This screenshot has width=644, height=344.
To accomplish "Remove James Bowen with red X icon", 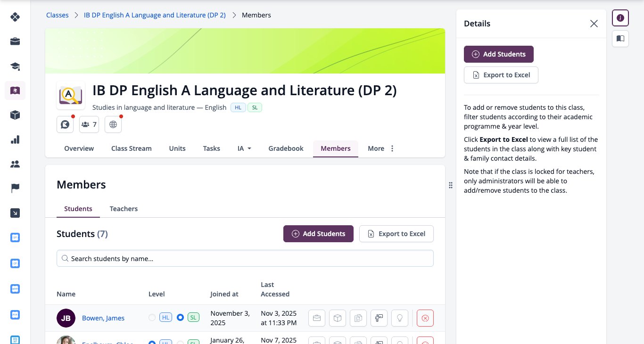I will point(425,318).
